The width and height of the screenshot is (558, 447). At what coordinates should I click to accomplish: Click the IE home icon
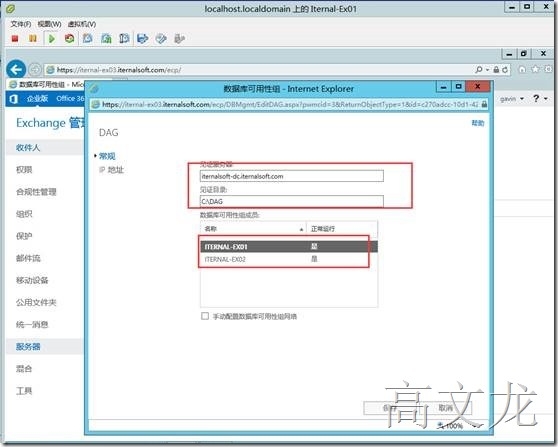point(522,69)
